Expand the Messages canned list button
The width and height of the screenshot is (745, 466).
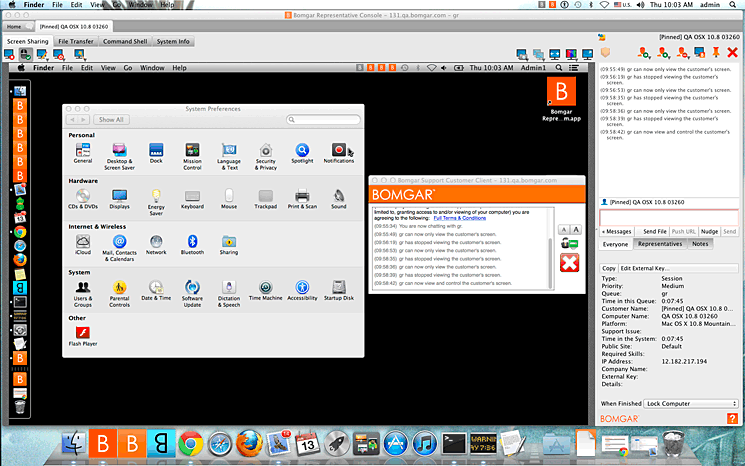pyautogui.click(x=616, y=231)
